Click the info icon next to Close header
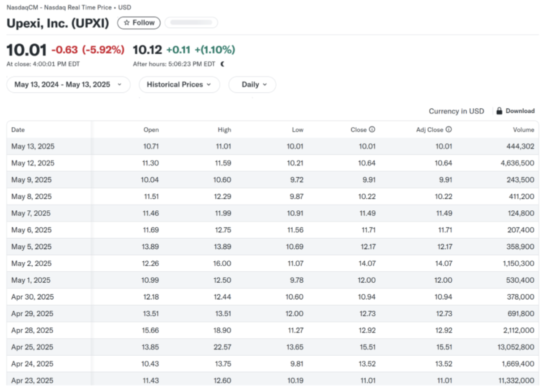Screen dimensions: 547x392 coord(372,130)
